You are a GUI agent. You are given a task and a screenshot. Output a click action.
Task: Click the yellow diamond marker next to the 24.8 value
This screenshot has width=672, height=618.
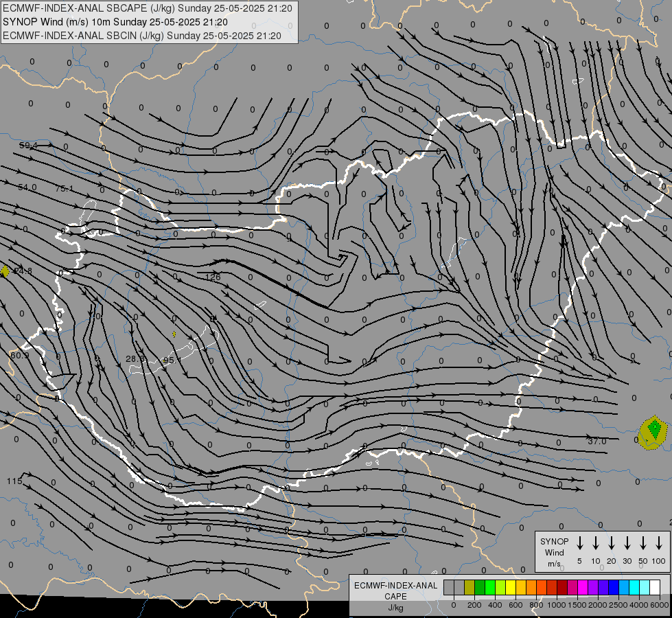click(5, 271)
